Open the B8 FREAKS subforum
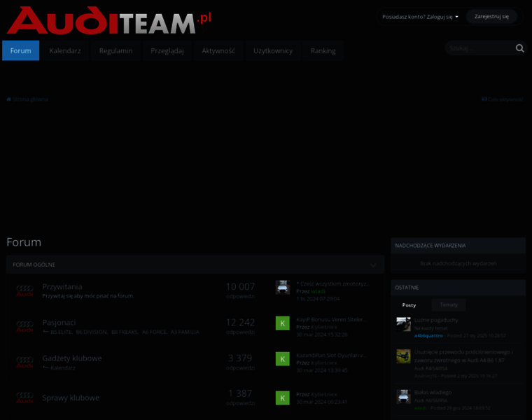Viewport: 532px width, 420px height. [x=125, y=332]
